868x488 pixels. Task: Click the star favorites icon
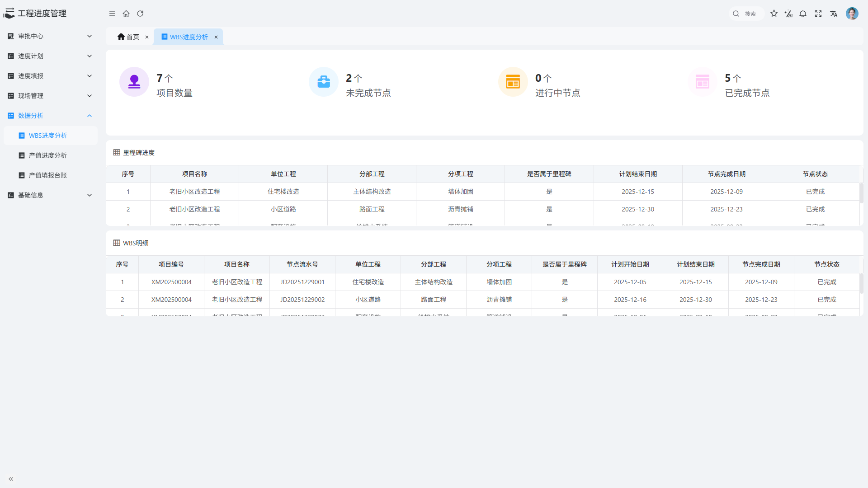tap(774, 14)
